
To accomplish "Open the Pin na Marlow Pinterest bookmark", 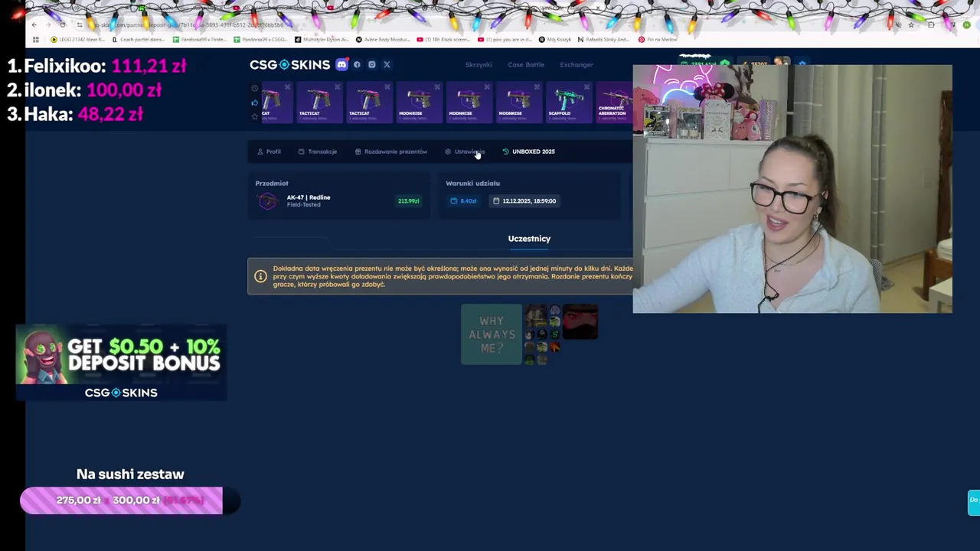I will (x=658, y=39).
